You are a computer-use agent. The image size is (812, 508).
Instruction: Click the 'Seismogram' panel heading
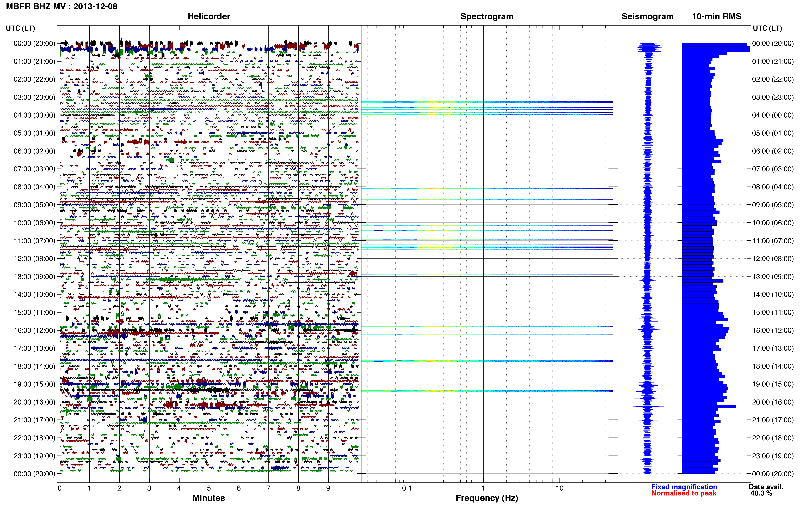(648, 16)
